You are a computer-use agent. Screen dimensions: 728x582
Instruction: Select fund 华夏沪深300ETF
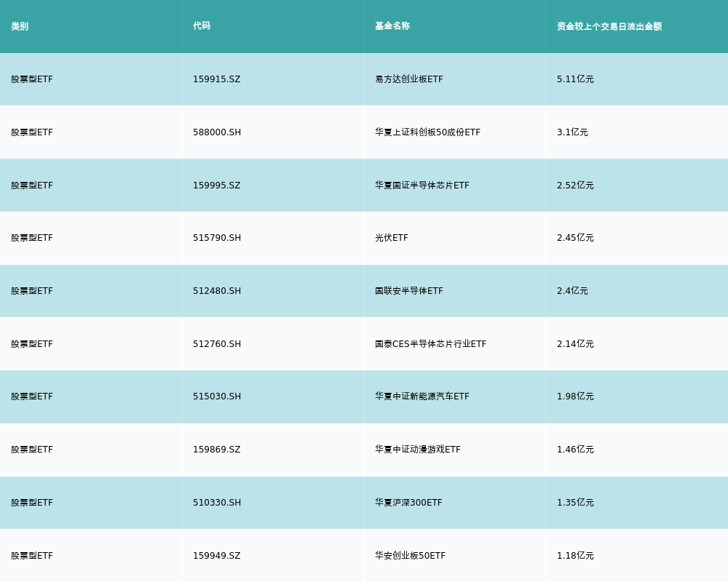pos(408,503)
